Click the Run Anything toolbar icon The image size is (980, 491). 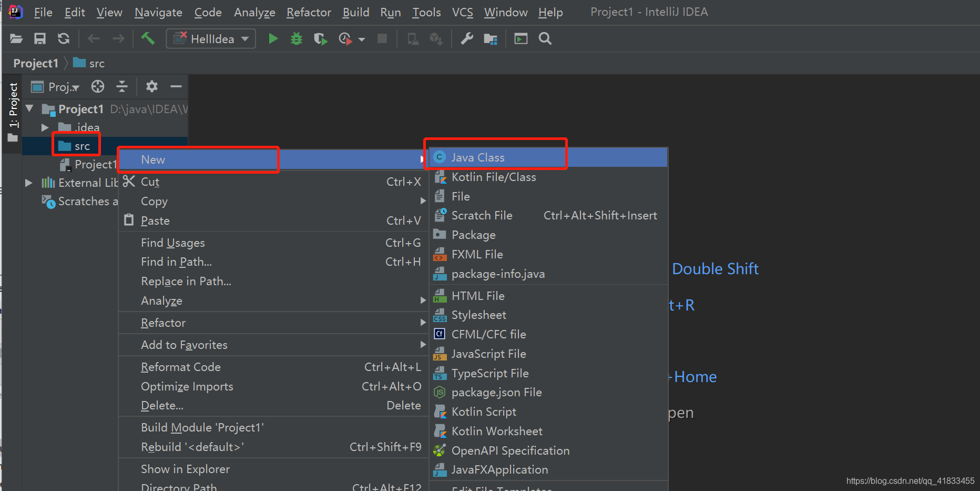click(x=520, y=38)
